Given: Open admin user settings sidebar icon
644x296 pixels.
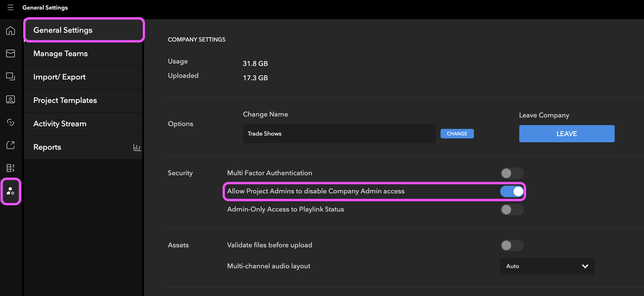Looking at the screenshot, I should (x=10, y=191).
